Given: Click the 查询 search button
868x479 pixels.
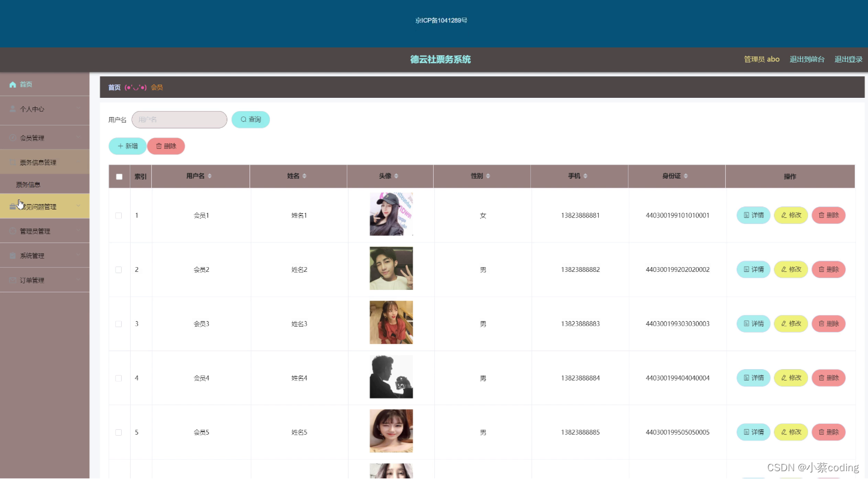Looking at the screenshot, I should [251, 119].
